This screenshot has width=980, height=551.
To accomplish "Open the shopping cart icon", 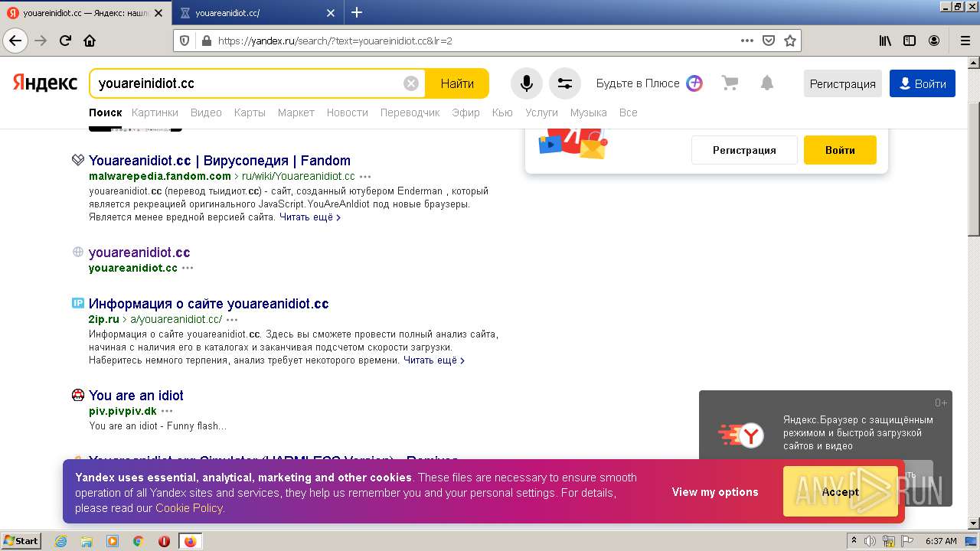I will 730,83.
